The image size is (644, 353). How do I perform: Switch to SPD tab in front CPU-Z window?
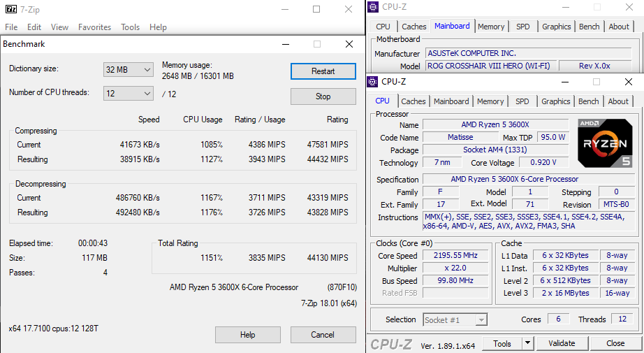coord(522,101)
